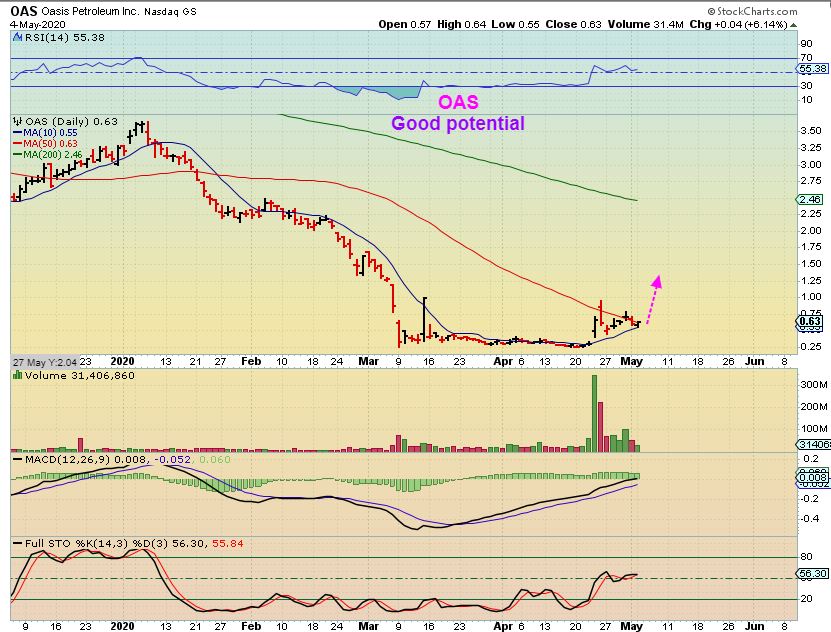This screenshot has width=831, height=632.
Task: Click Jun on the bottom date axis
Action: coord(754,626)
